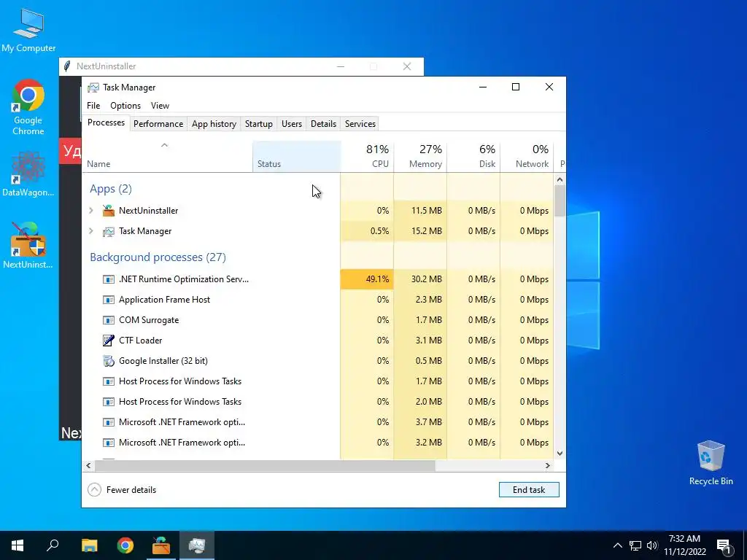
Task: Switch to the Startup tab
Action: tap(259, 124)
